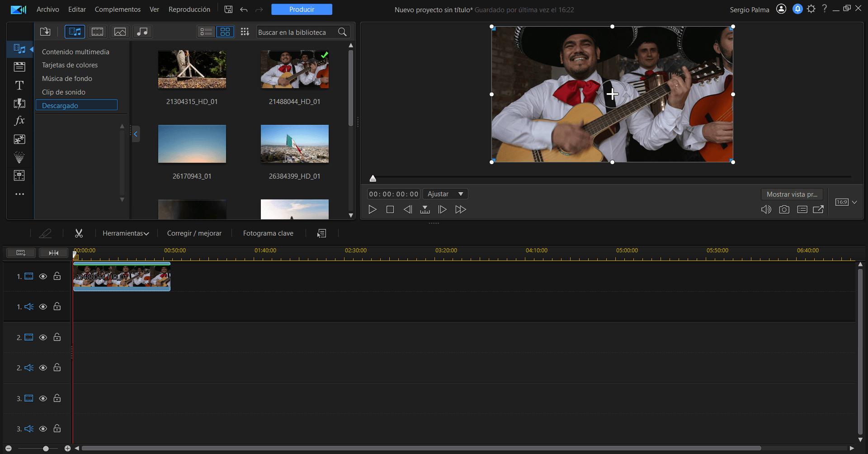
Task: Click the scissors split clip tool
Action: click(79, 233)
